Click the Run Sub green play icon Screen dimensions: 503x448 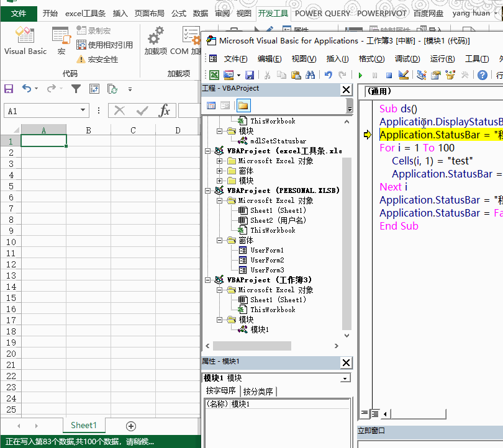click(360, 75)
